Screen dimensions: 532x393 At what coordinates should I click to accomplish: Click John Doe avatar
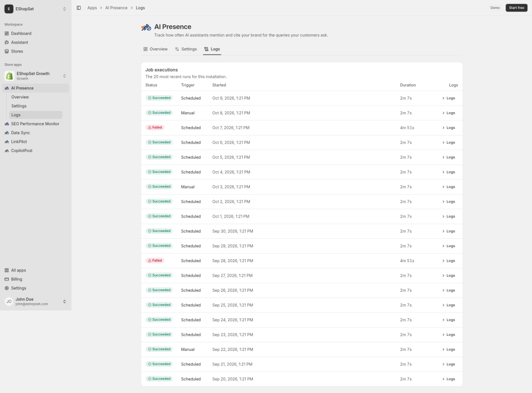pos(9,302)
